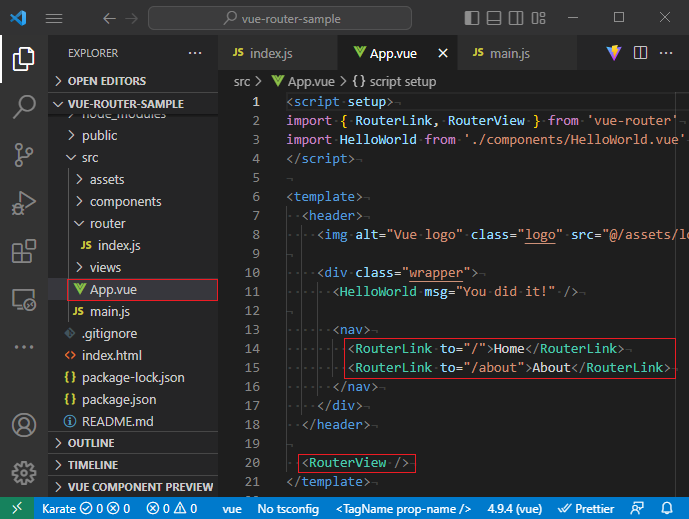Screen dimensions: 689x519
Task: Open the Accounts menu
Action: coord(24,425)
